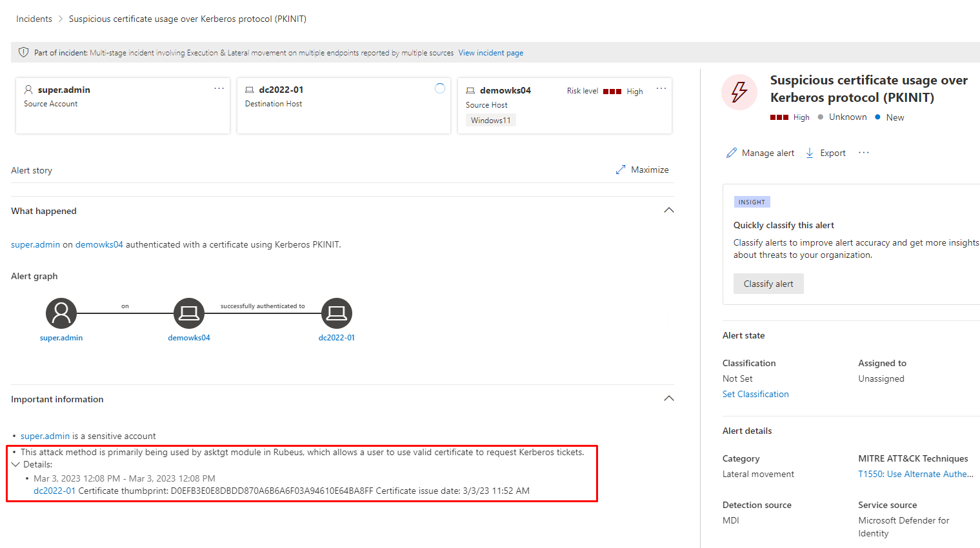980x548 pixels.
Task: Open View incident page link
Action: coord(490,54)
